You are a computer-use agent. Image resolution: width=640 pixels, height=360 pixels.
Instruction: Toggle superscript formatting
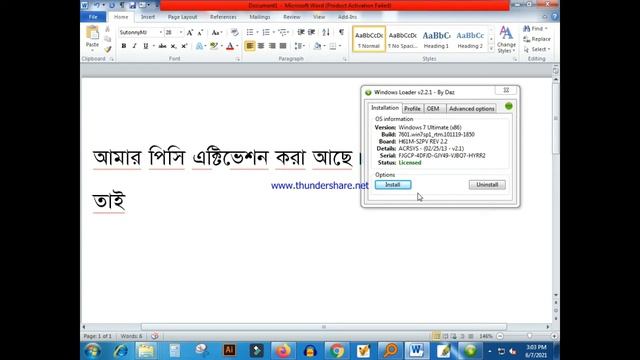pos(184,46)
